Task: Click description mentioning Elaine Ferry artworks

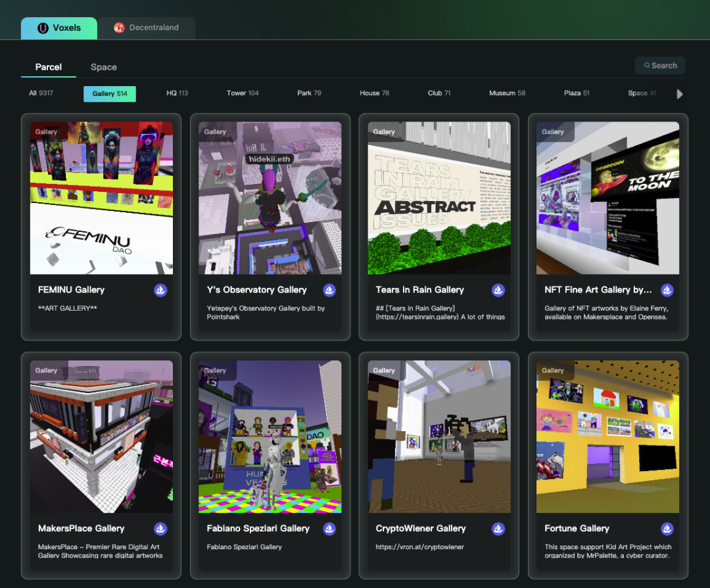Action: click(606, 312)
